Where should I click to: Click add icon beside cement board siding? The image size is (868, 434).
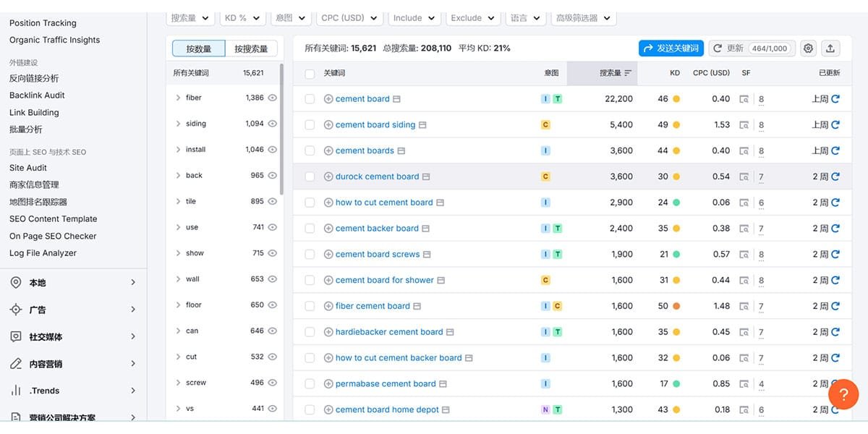[x=328, y=125]
